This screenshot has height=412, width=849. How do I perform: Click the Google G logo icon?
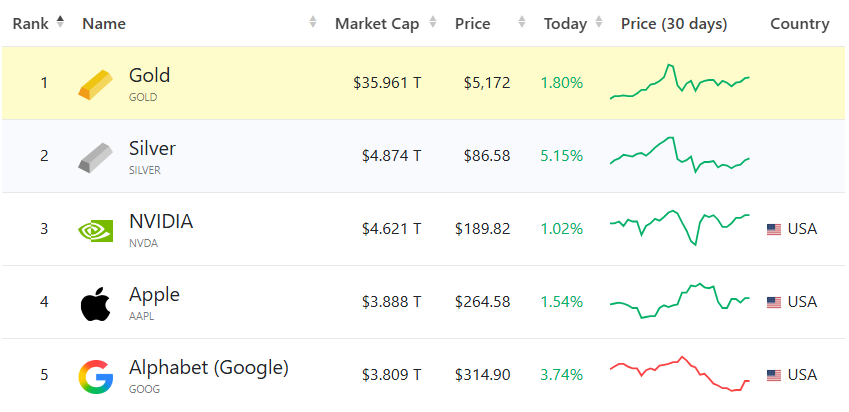[96, 377]
